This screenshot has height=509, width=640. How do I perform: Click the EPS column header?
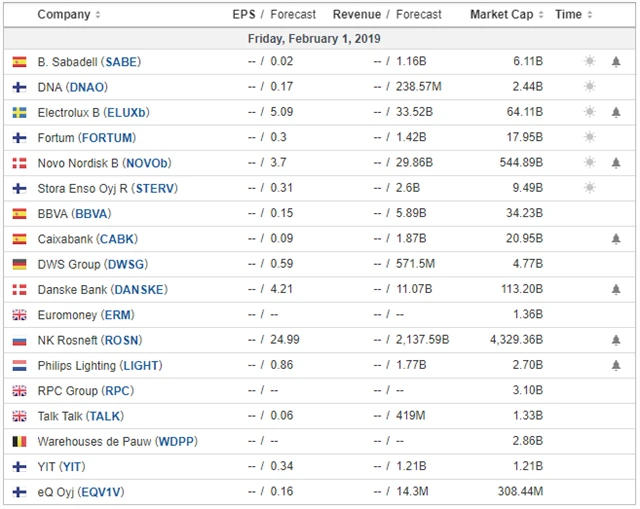tap(243, 15)
